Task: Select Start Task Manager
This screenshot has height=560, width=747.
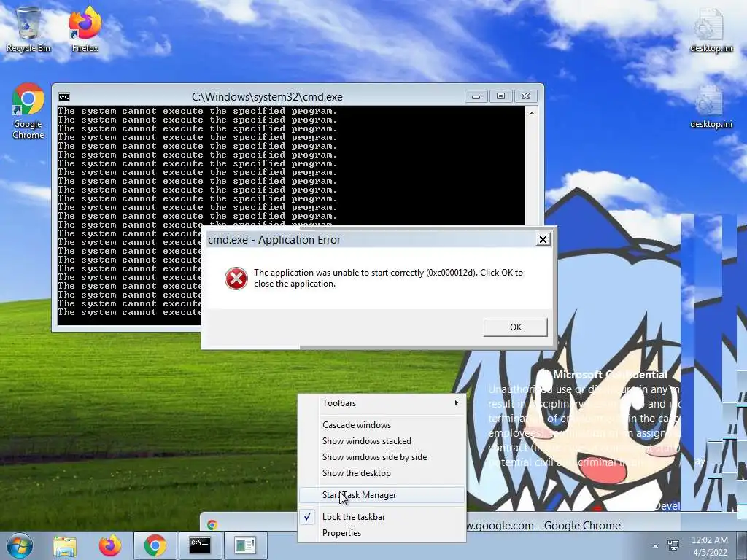Action: (x=382, y=495)
